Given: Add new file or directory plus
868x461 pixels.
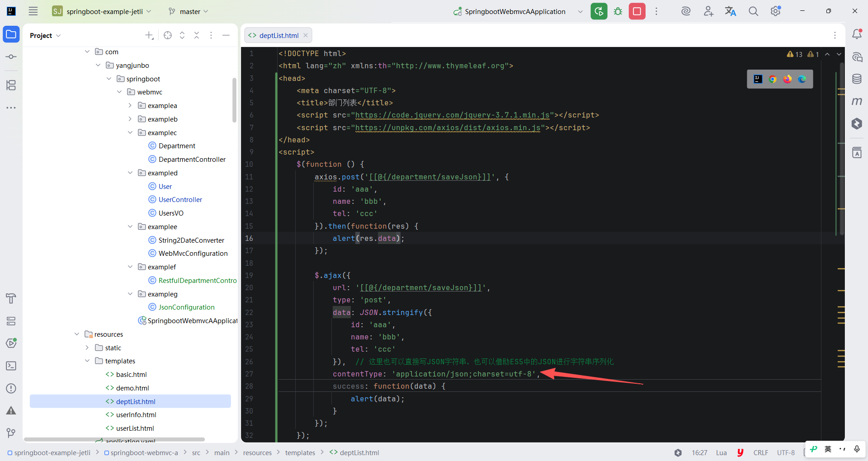Looking at the screenshot, I should pos(149,35).
